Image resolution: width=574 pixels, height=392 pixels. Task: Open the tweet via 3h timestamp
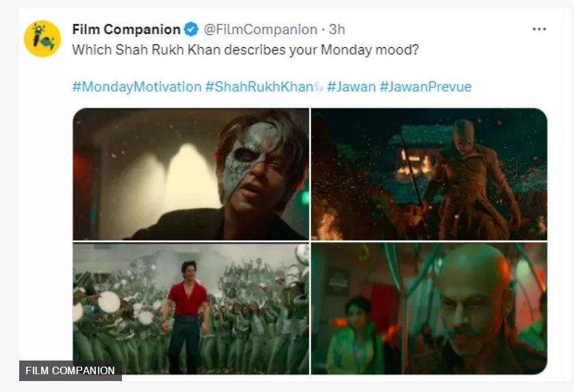[337, 29]
